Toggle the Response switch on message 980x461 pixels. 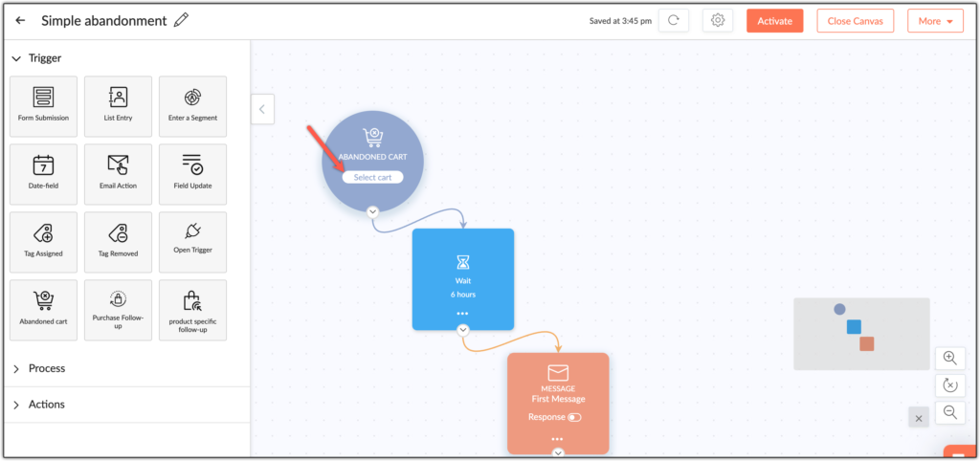(x=574, y=417)
